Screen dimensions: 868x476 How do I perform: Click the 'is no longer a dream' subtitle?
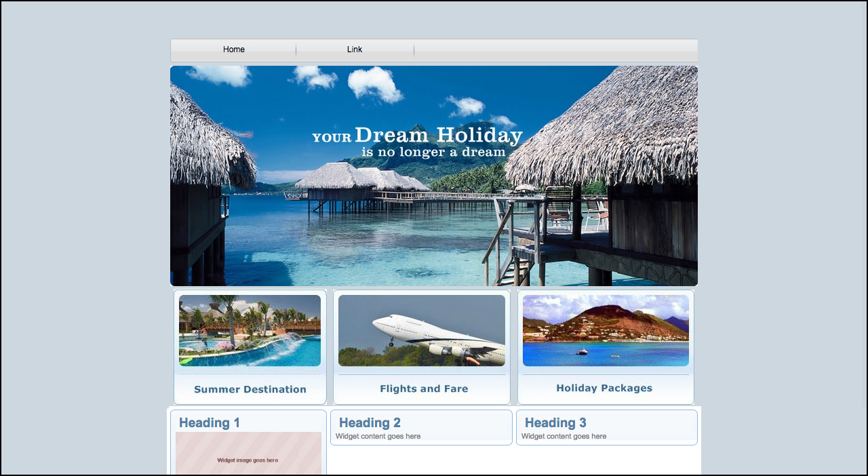click(433, 153)
